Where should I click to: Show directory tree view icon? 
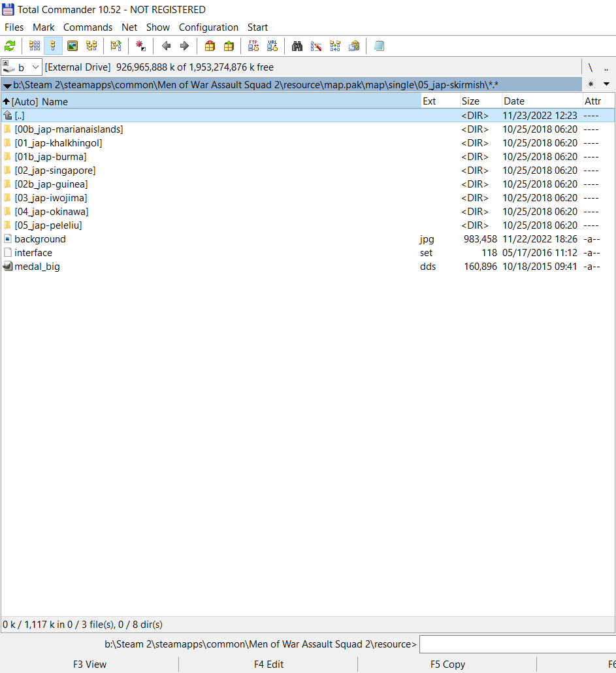91,46
